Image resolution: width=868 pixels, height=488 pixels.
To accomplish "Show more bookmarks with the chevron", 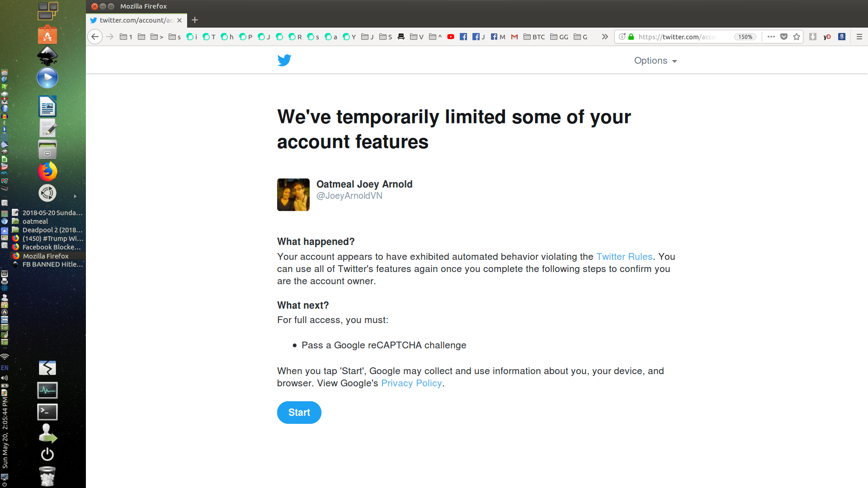I will tap(605, 37).
